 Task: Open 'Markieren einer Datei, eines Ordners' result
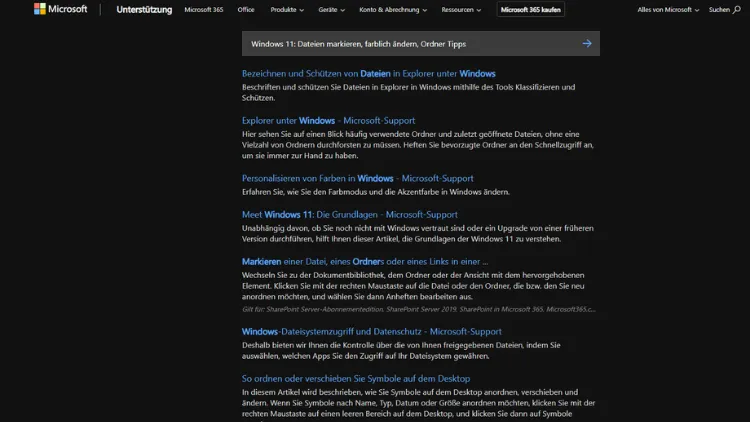(364, 262)
